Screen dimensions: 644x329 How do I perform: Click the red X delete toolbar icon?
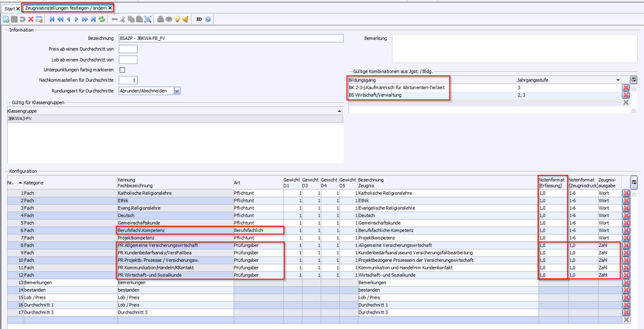pyautogui.click(x=30, y=19)
